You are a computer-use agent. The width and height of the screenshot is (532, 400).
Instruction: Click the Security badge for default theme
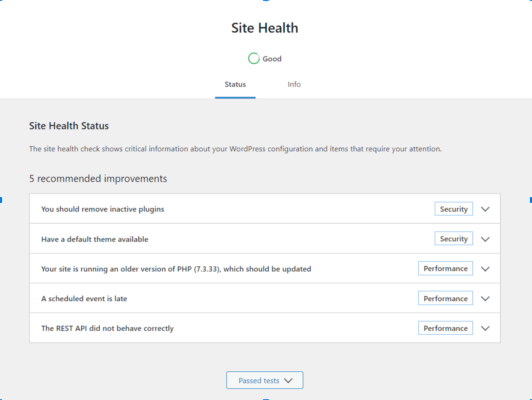coord(454,239)
